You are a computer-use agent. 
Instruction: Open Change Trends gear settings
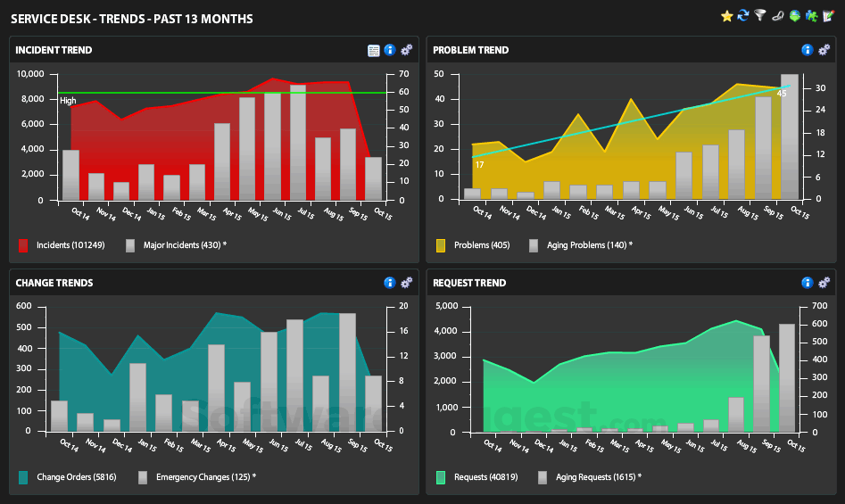pyautogui.click(x=406, y=283)
